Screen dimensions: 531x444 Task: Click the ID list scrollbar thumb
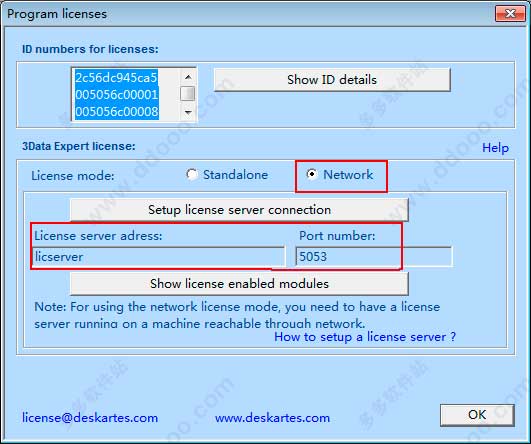coord(188,94)
